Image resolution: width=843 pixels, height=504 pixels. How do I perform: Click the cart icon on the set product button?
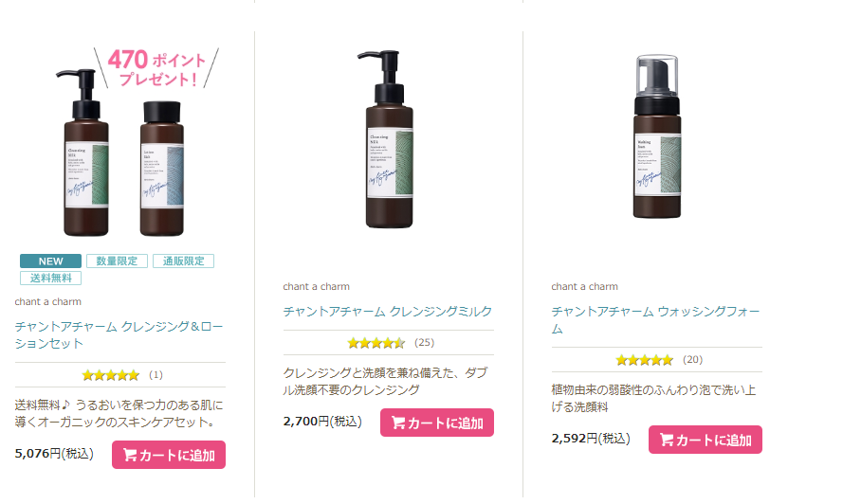[130, 455]
